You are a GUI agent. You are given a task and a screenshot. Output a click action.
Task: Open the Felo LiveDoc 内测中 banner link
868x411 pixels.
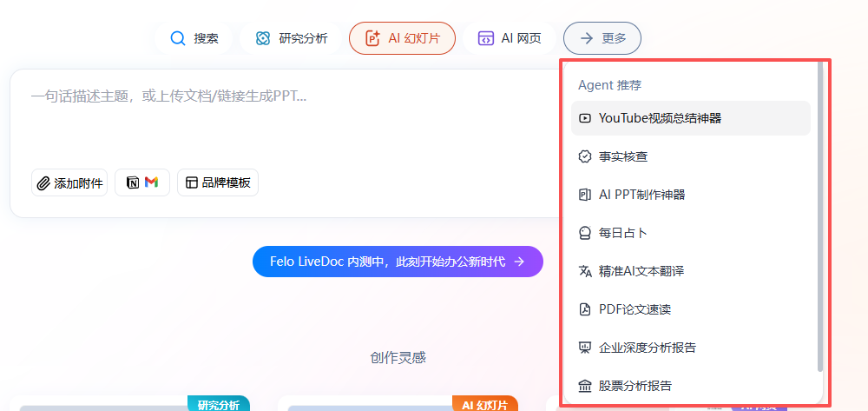coord(398,262)
